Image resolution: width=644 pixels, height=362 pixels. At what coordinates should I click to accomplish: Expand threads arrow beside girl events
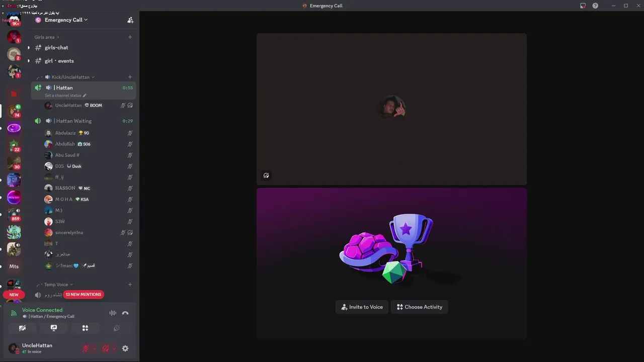28,61
